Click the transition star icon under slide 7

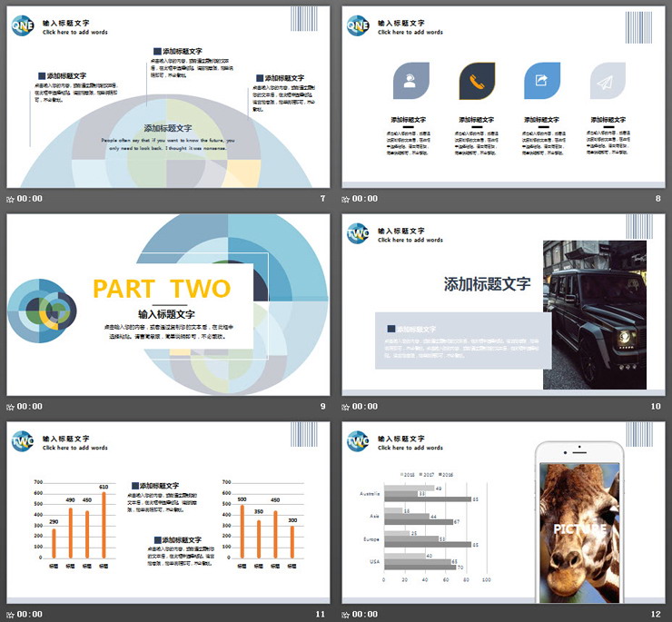11,199
